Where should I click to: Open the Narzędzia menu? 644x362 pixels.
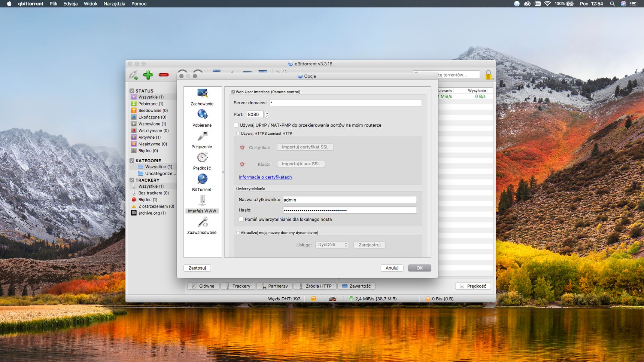[114, 4]
